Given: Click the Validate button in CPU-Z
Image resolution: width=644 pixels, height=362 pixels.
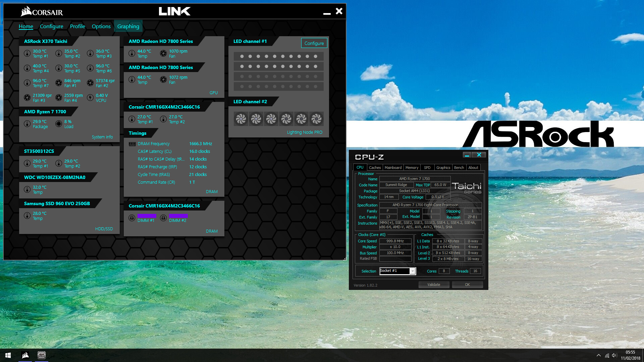Looking at the screenshot, I should (434, 285).
